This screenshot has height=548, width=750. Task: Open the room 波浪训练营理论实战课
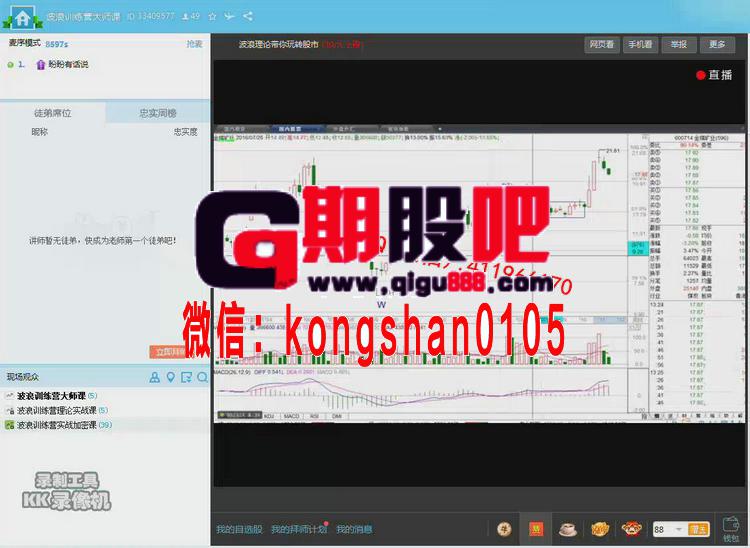coord(56,410)
